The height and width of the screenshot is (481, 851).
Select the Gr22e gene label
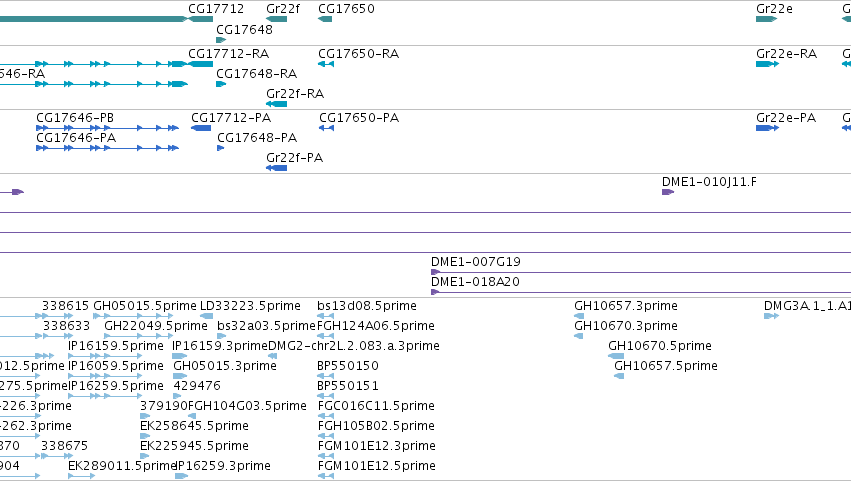(x=774, y=9)
